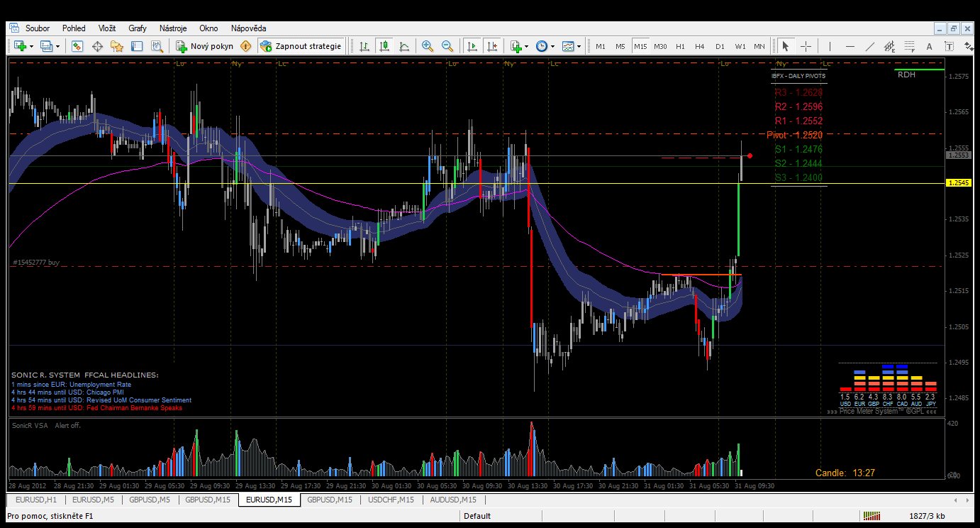Viewport: 980px width, 528px height.
Task: Select the Fibonacci Retracement tool
Action: tap(910, 46)
